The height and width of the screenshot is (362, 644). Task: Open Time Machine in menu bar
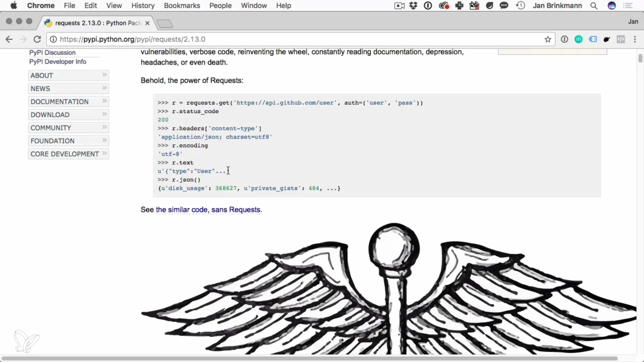521,6
